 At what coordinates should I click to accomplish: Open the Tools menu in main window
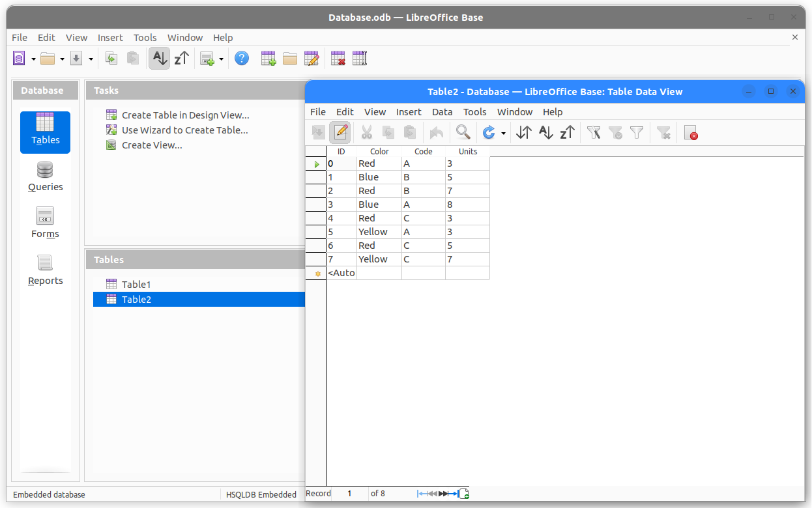tap(145, 38)
